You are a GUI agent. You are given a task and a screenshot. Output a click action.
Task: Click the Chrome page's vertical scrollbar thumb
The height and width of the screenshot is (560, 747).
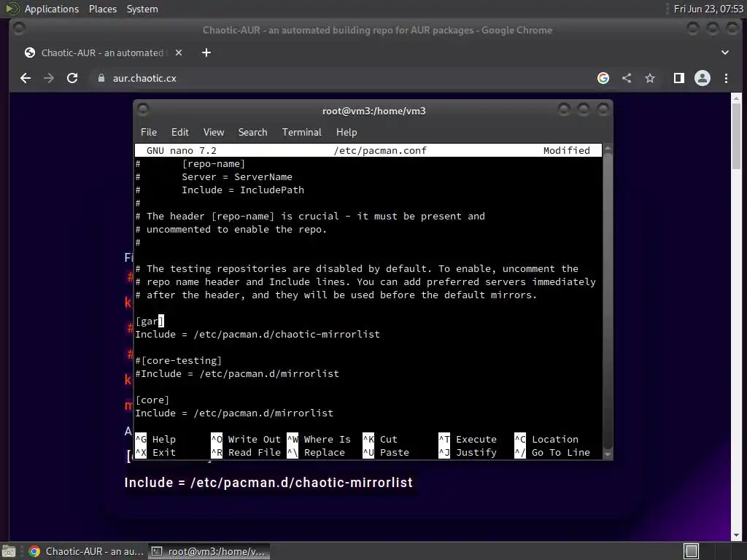point(736,136)
